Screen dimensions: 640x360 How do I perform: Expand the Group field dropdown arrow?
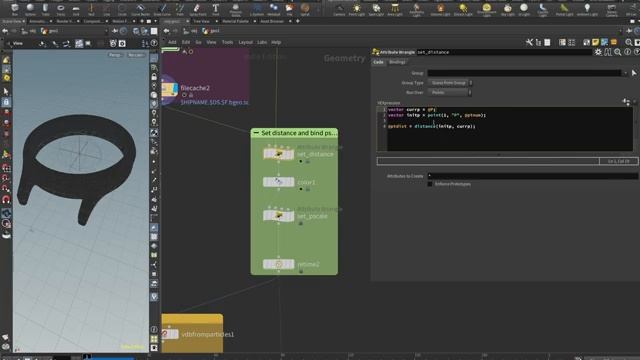[x=625, y=73]
